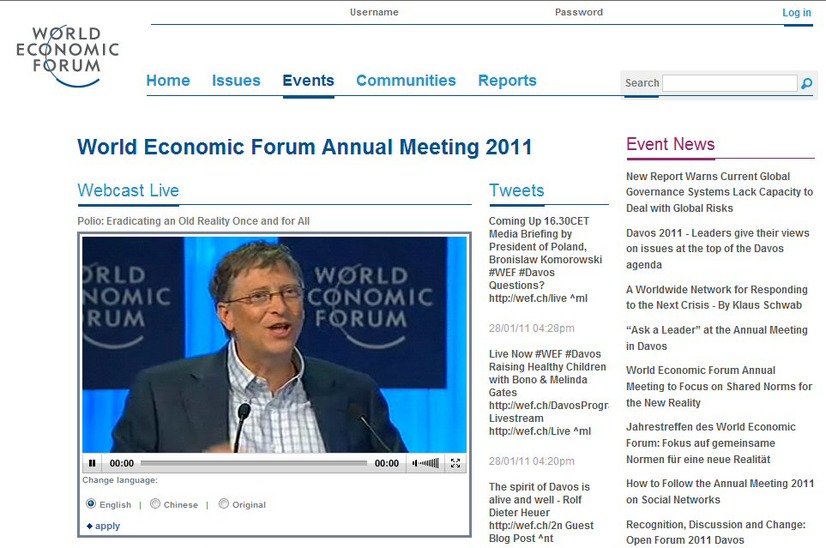Click the search magnifier icon
826x548 pixels.
click(807, 83)
